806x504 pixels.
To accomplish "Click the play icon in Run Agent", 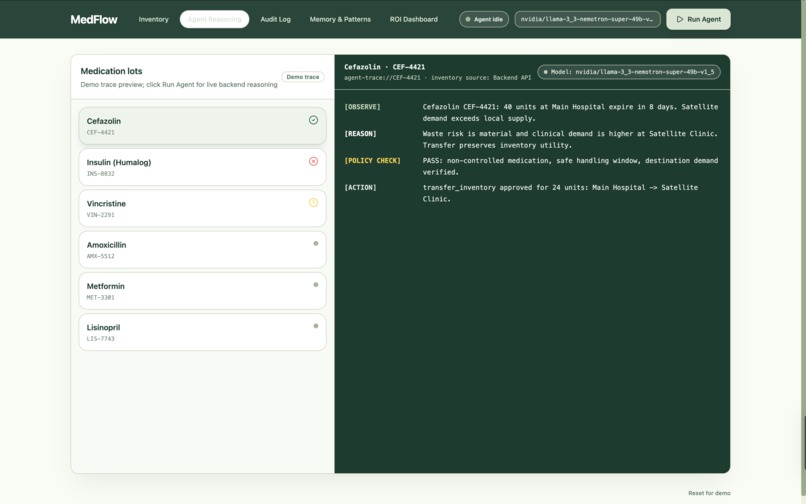I will point(680,20).
